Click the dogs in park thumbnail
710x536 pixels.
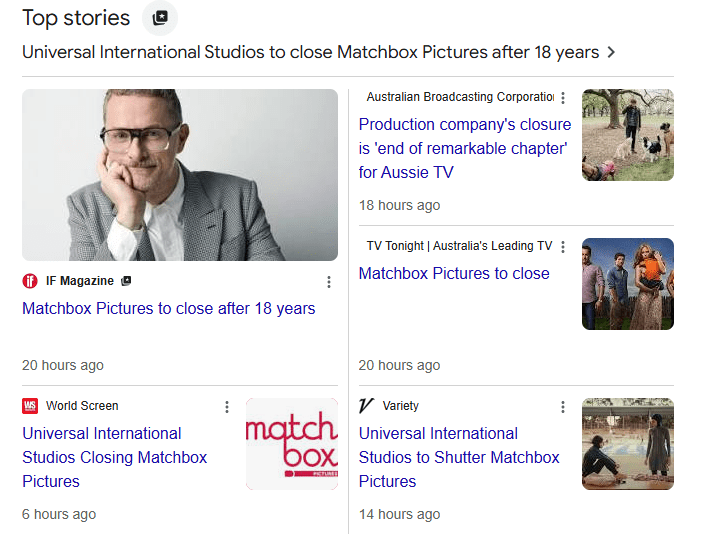628,135
